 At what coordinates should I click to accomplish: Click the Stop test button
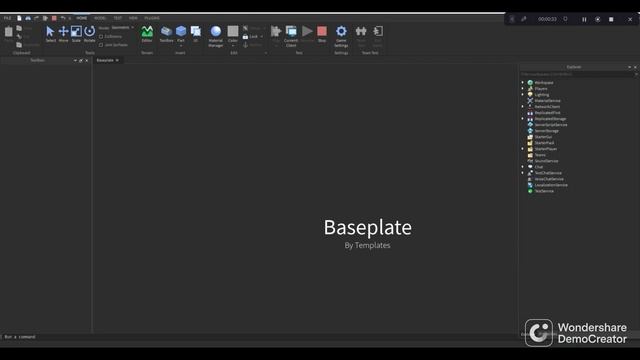pos(322,34)
